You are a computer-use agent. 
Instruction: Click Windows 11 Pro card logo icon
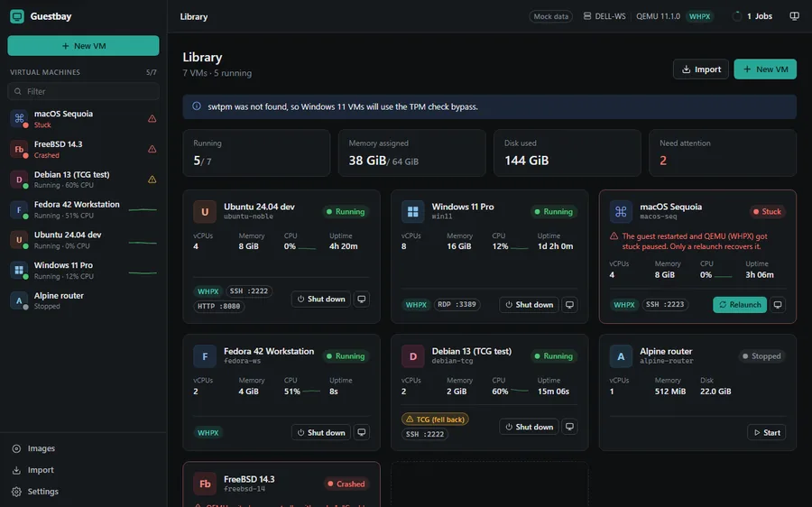(412, 211)
